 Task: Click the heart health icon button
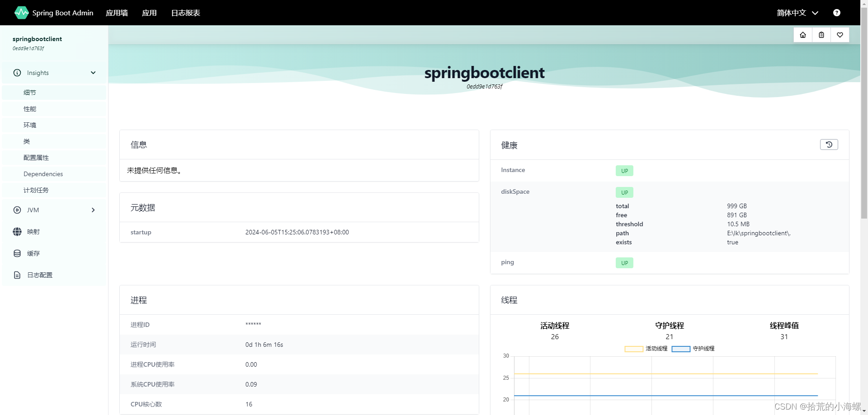pos(840,35)
